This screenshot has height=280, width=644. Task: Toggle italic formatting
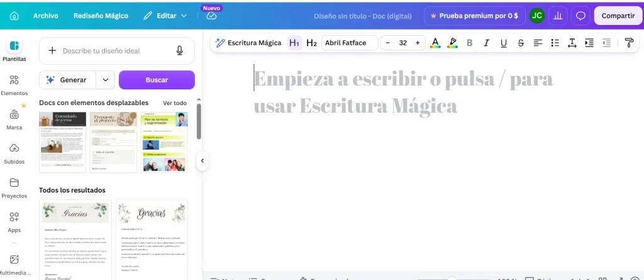coord(487,43)
